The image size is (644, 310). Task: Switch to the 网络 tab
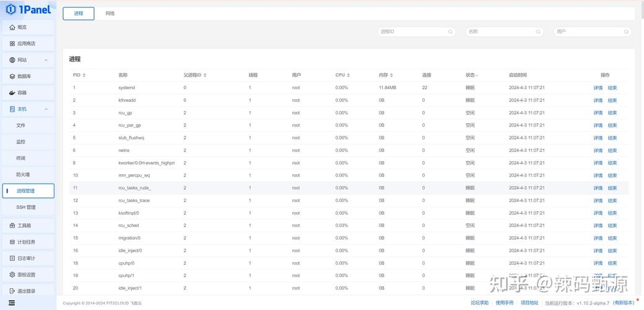(110, 14)
